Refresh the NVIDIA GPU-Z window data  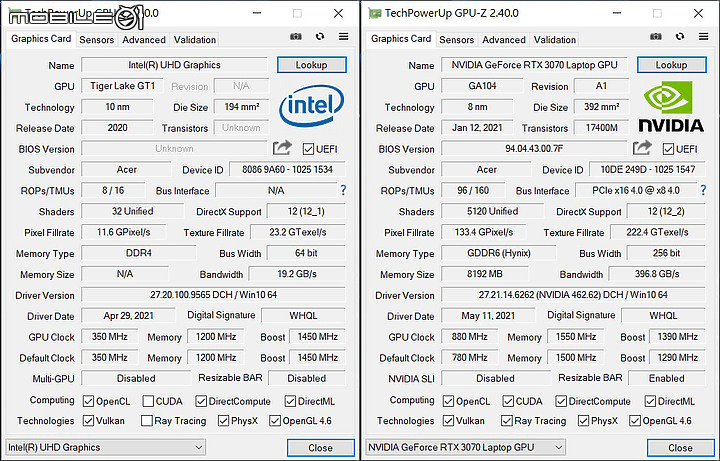click(680, 36)
